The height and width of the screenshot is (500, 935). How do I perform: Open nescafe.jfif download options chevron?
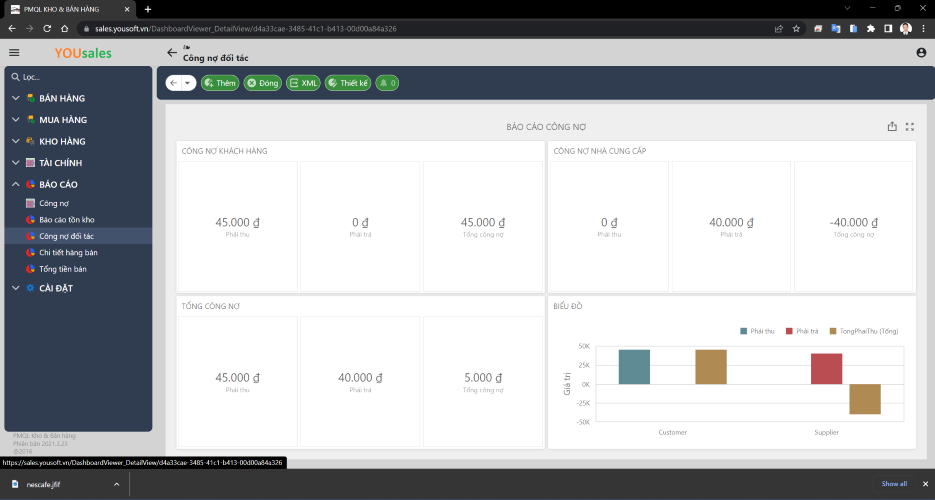pos(116,485)
